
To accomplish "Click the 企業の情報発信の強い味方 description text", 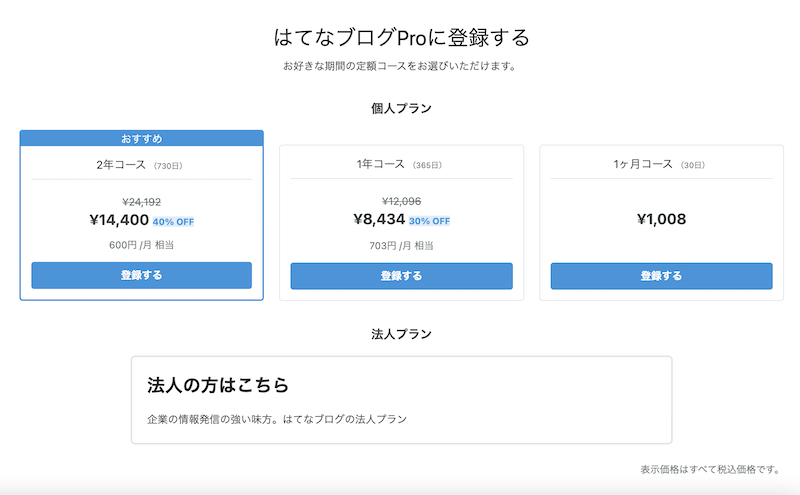I will (277, 419).
